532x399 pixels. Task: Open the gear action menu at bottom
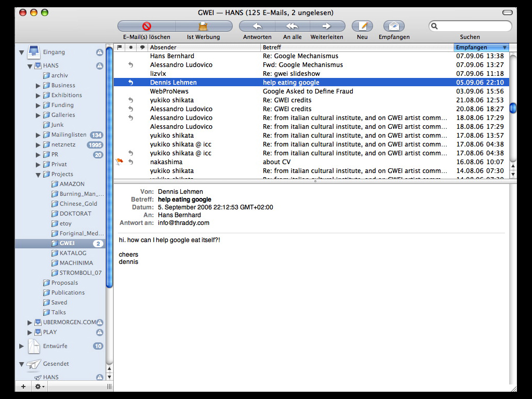[39, 387]
